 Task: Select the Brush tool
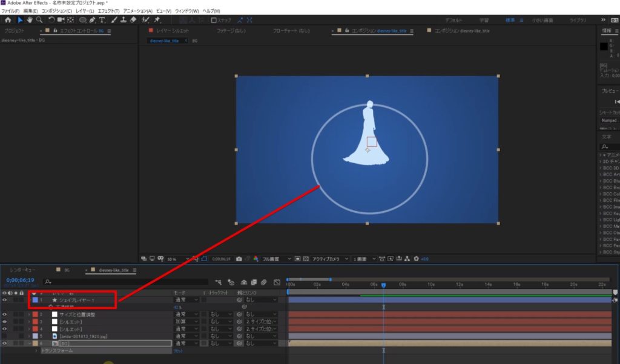click(114, 20)
